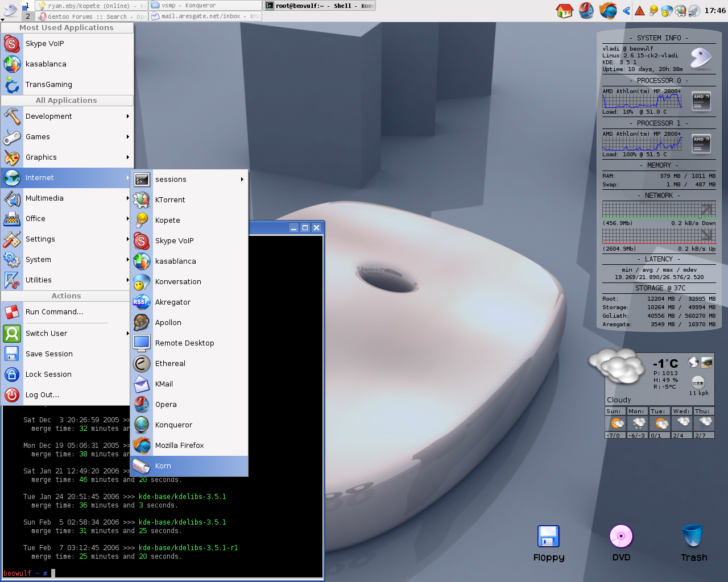Launch Apollon from Internet submenu
Screen dimensions: 728x582
[x=189, y=323]
